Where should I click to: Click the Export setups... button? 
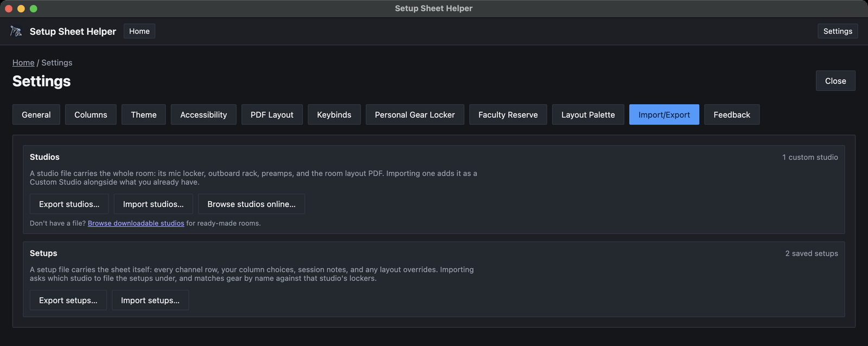tap(68, 300)
